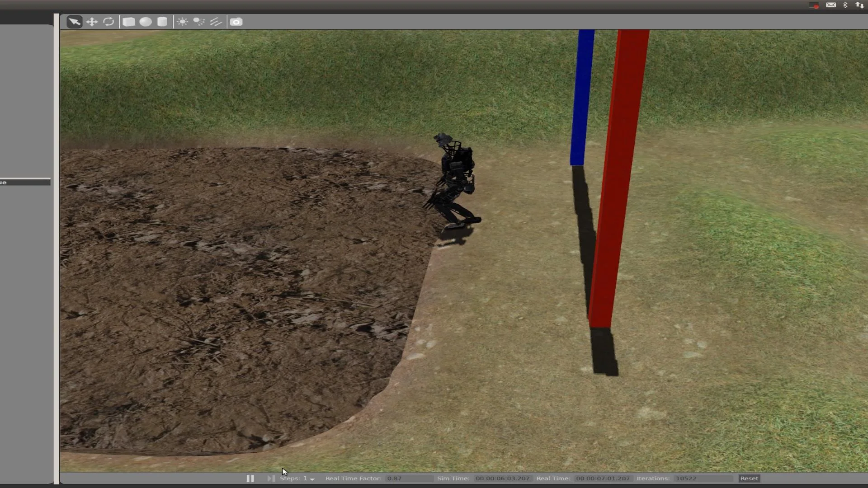Open the mail indicator in system tray
868x488 pixels.
[831, 5]
